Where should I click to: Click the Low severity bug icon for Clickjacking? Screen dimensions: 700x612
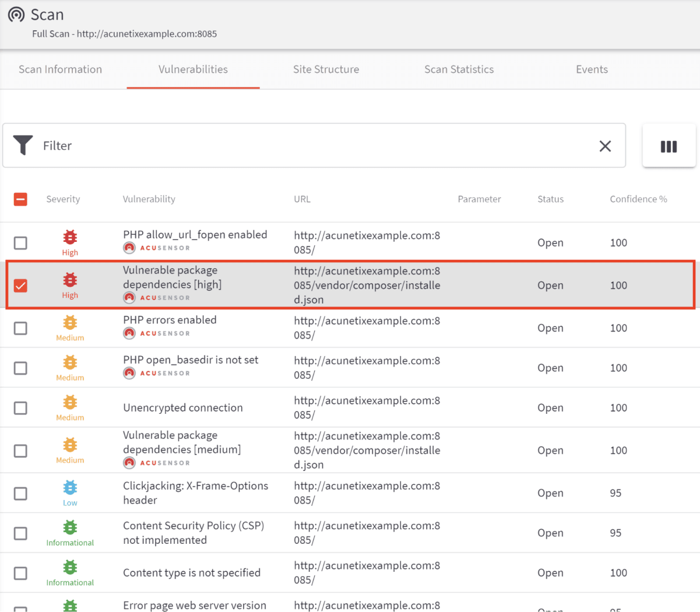70,487
